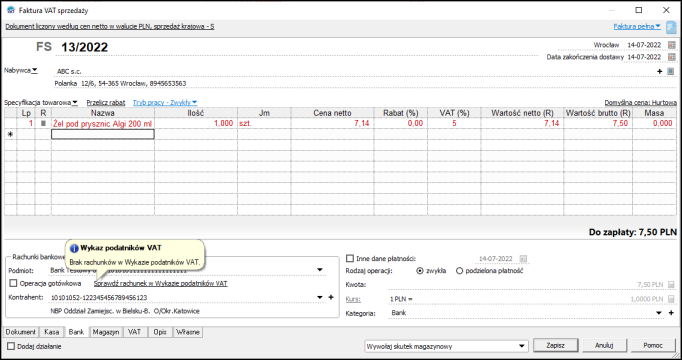This screenshot has width=682, height=360.
Task: Click the document icon next to Faktura pełna
Action: (672, 27)
